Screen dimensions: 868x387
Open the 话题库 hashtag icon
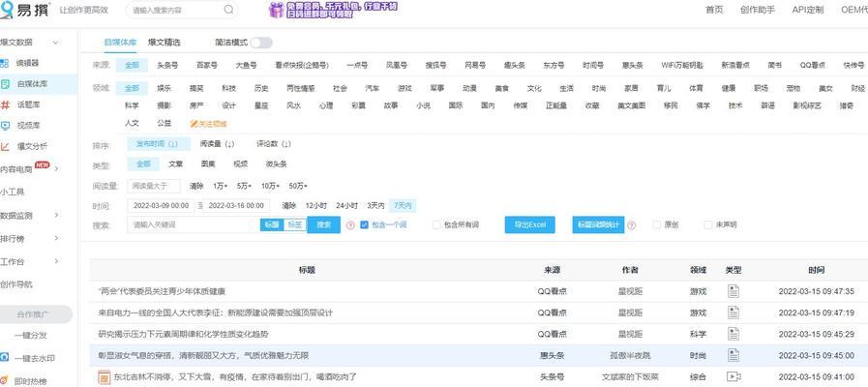[x=5, y=104]
